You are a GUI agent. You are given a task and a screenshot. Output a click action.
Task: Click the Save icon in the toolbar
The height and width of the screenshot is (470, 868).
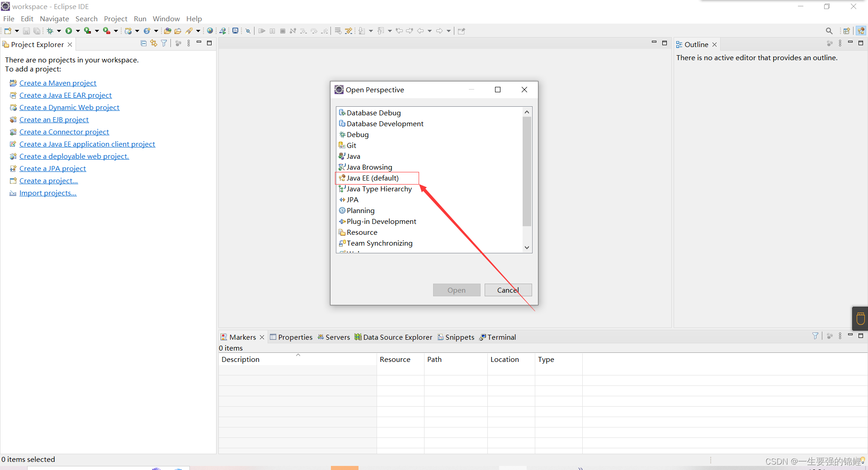click(26, 31)
